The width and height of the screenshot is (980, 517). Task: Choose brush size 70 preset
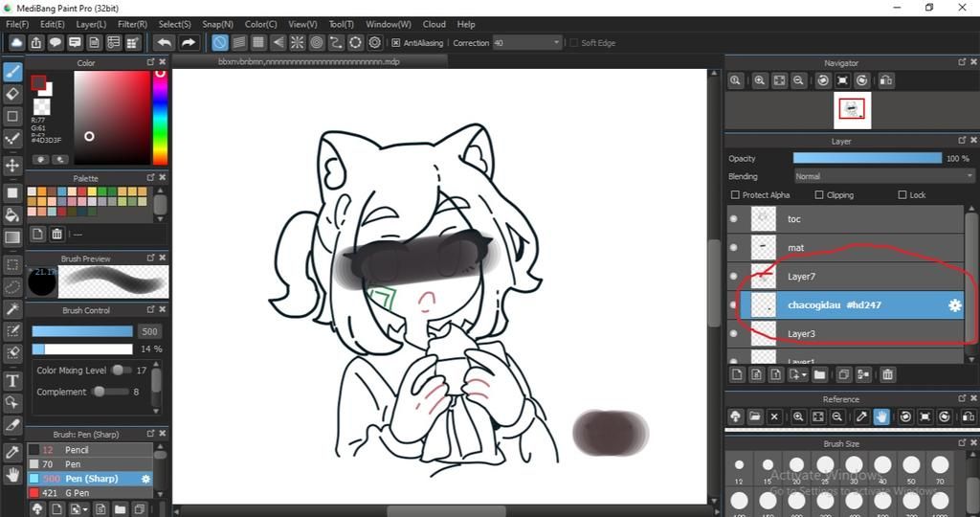940,470
